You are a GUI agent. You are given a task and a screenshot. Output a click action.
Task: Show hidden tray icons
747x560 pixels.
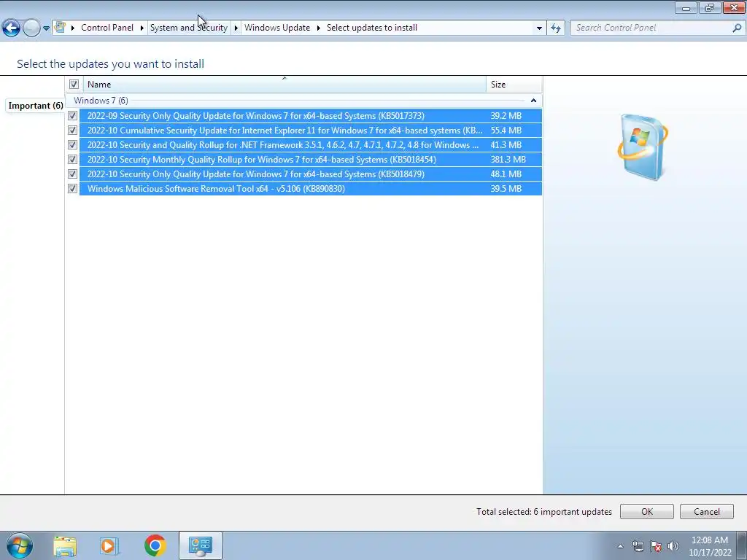(x=620, y=546)
